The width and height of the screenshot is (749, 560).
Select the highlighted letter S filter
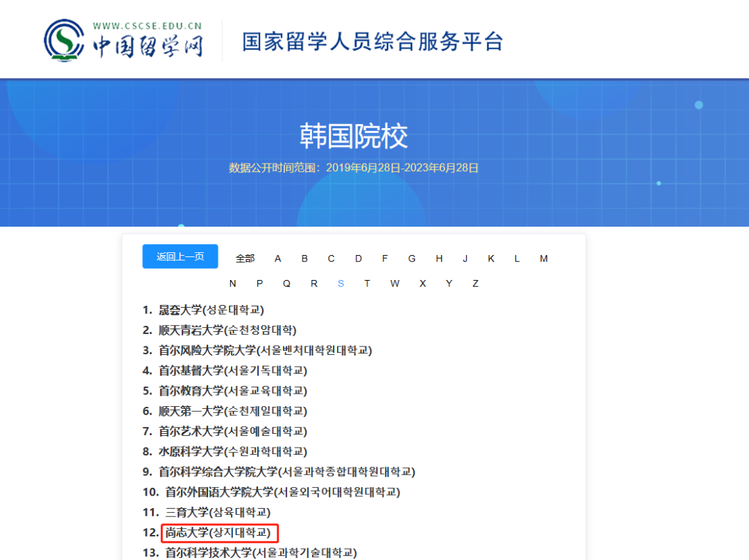(341, 283)
